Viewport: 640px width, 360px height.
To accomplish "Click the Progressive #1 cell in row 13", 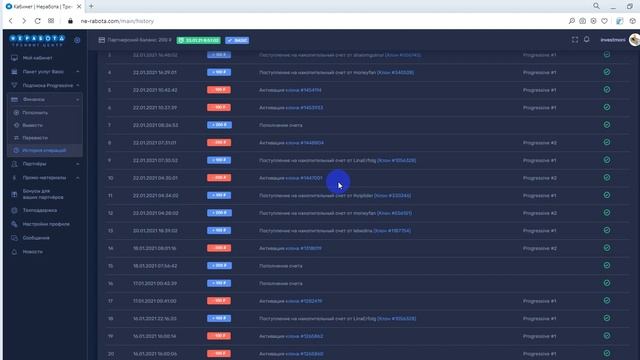I will pos(540,231).
